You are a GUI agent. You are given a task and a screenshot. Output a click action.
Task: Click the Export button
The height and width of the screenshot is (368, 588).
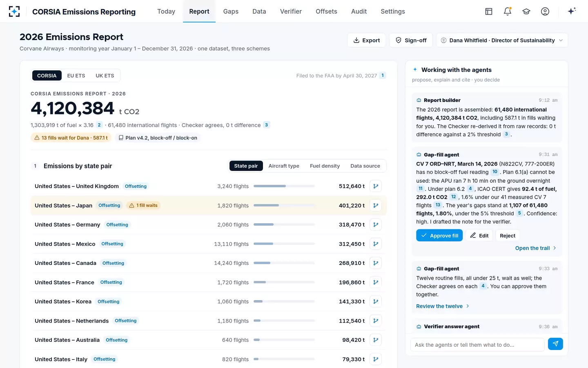click(x=366, y=40)
